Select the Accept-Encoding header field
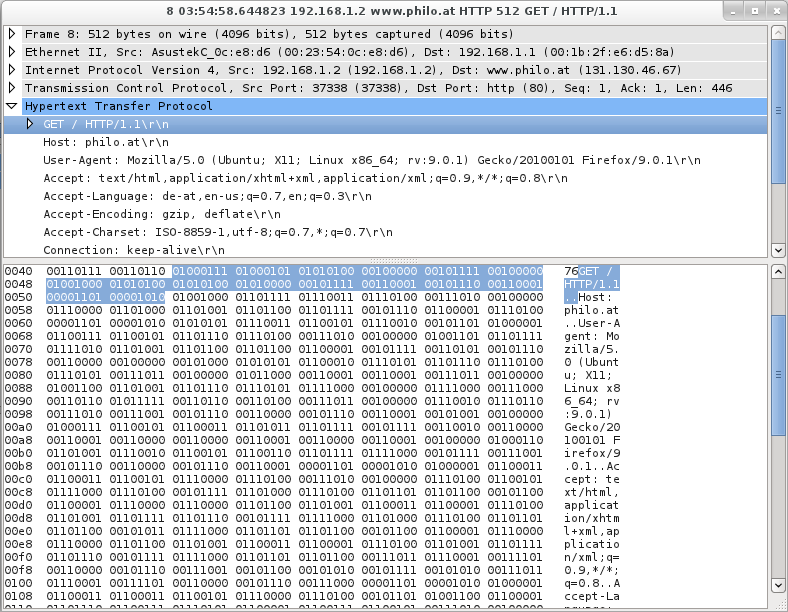788x612 pixels. pos(162,215)
